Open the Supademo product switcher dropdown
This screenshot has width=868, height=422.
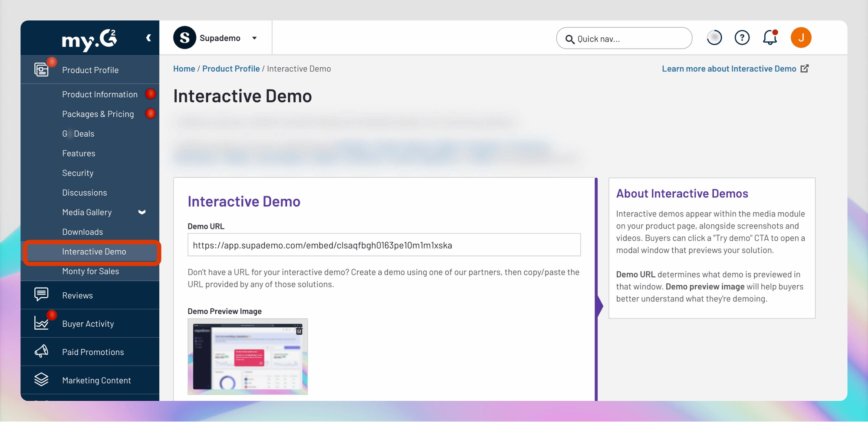[254, 38]
